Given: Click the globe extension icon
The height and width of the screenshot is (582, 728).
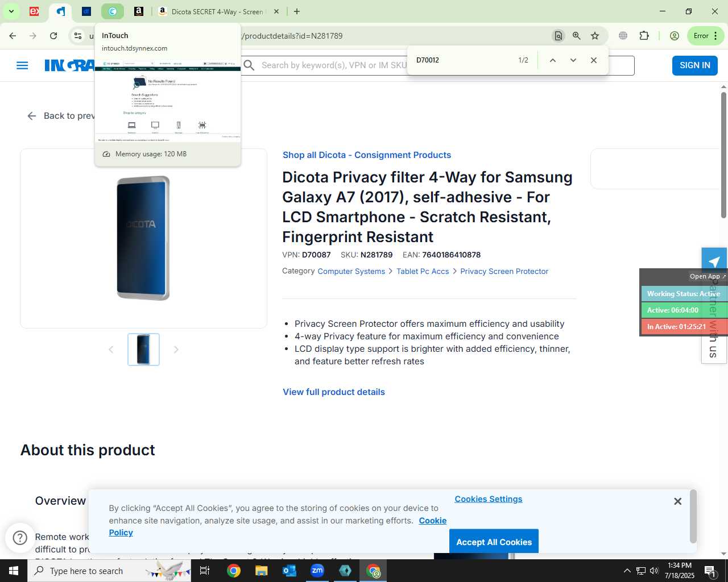Looking at the screenshot, I should pyautogui.click(x=623, y=36).
